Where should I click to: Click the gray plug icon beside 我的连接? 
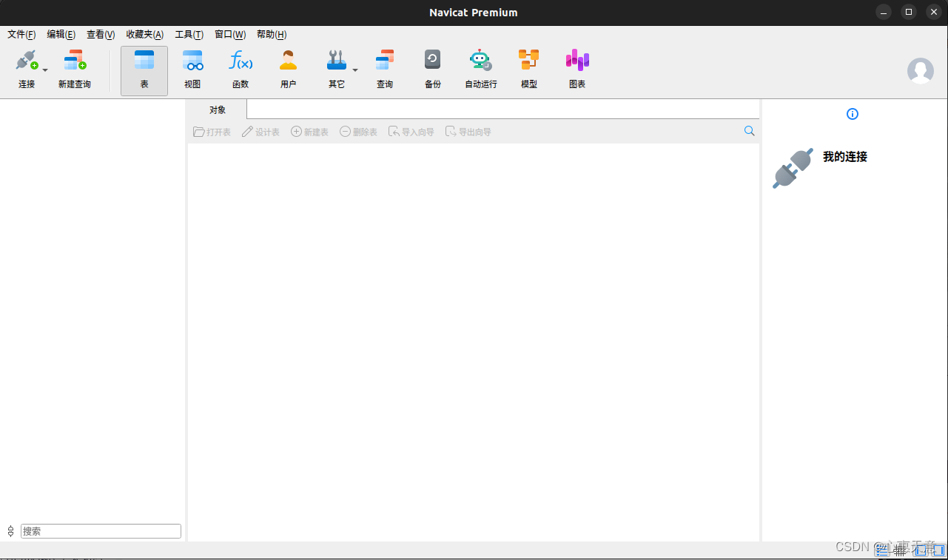[x=793, y=168]
